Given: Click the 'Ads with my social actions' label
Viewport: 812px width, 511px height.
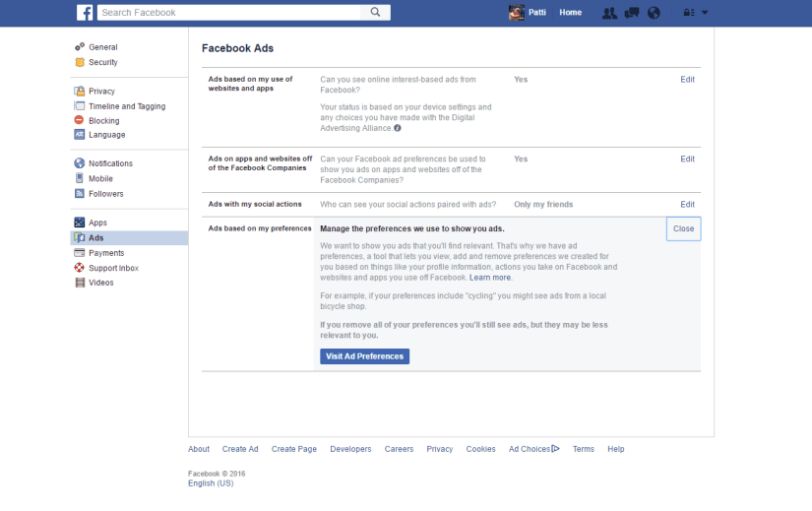Looking at the screenshot, I should (x=255, y=204).
